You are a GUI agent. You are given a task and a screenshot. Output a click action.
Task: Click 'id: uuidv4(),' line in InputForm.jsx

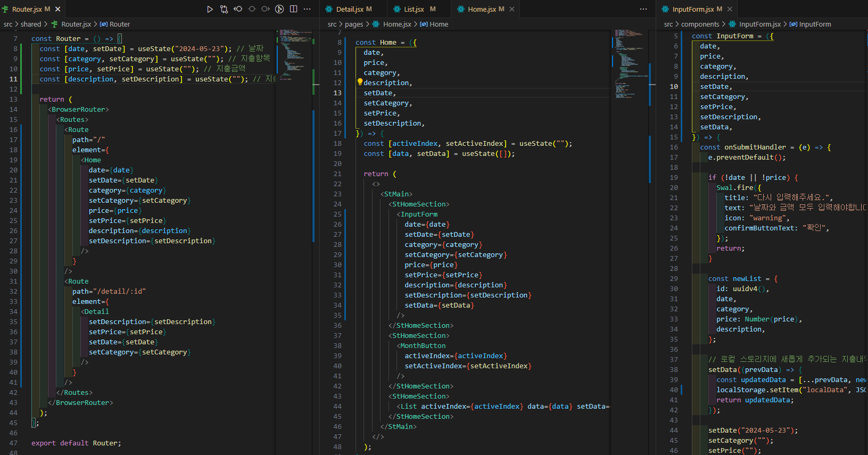tap(742, 288)
